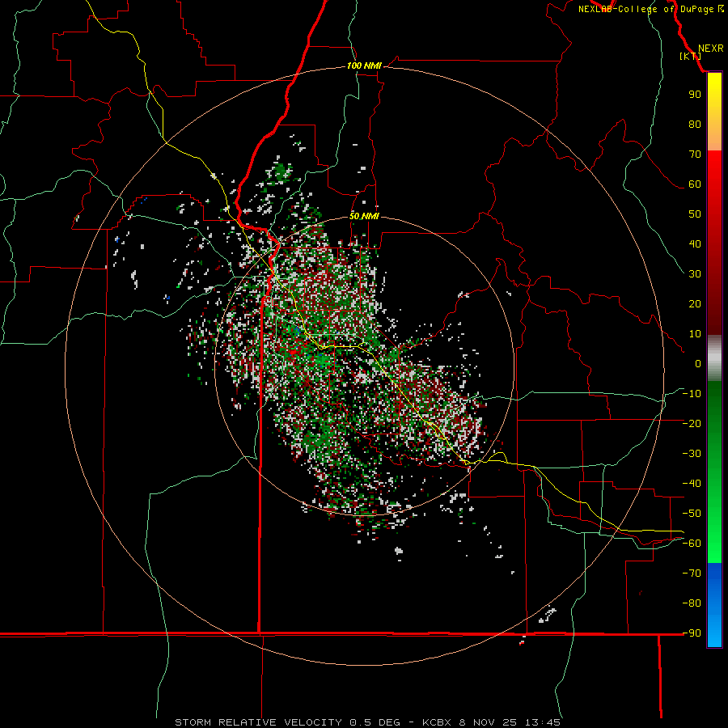
Task: Click the 60 value on the velocity scale
Action: pyautogui.click(x=695, y=184)
